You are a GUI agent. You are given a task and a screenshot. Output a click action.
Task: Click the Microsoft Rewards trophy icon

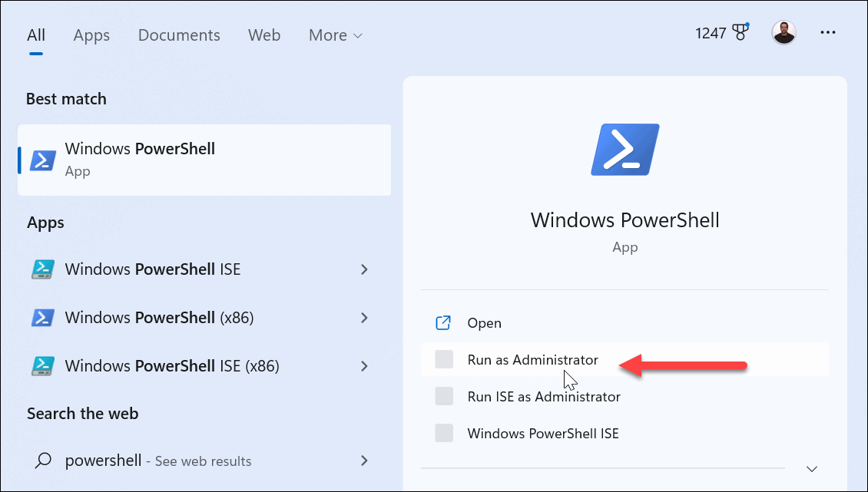(739, 31)
